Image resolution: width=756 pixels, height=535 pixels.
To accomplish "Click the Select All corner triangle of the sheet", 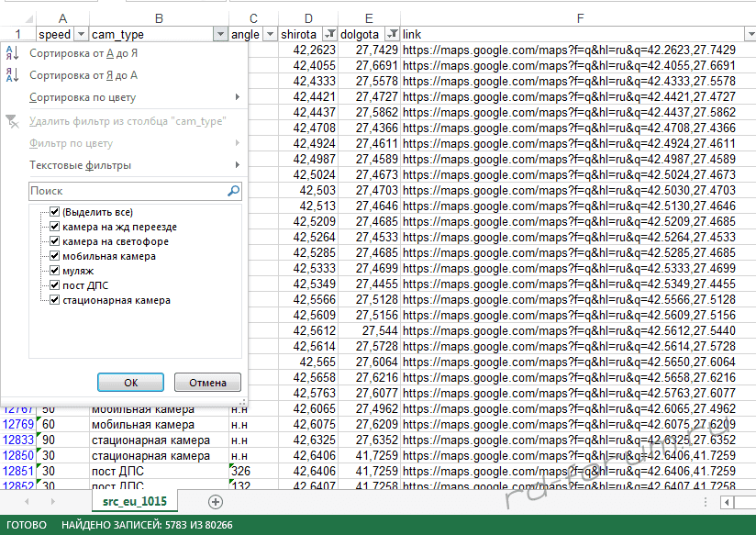I will (x=29, y=19).
